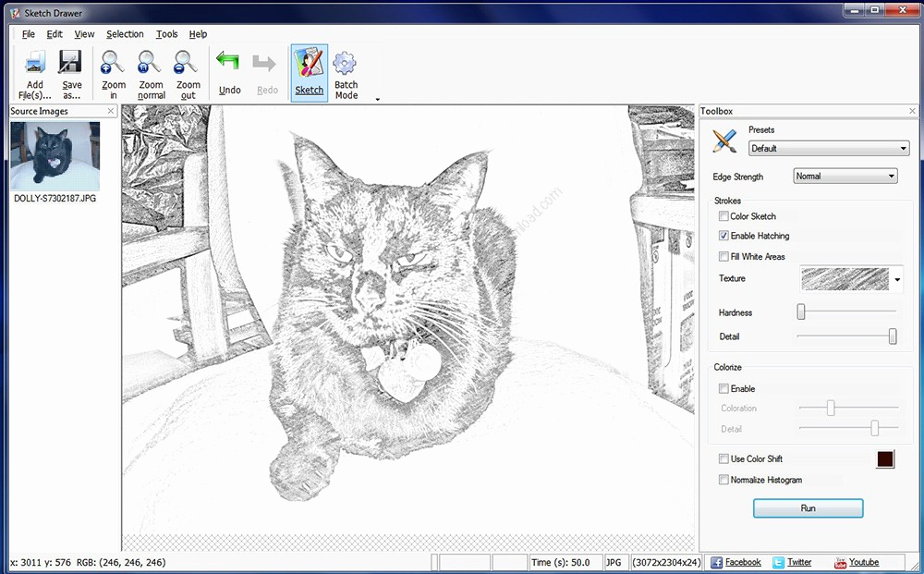Image resolution: width=924 pixels, height=574 pixels.
Task: Undo the last action with green arrow
Action: [229, 64]
